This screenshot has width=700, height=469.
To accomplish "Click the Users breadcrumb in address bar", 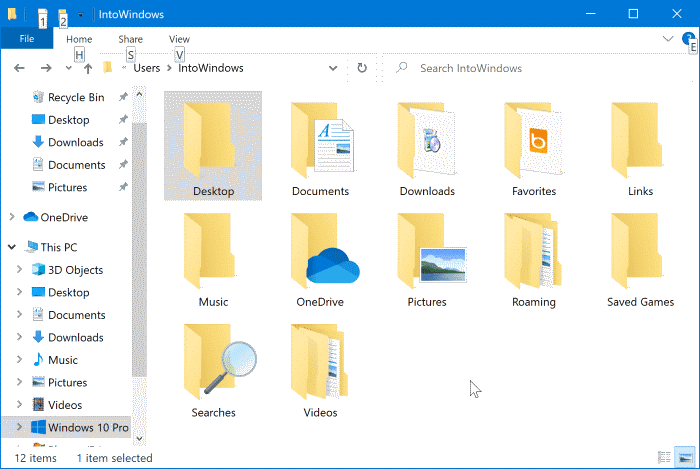I will click(x=147, y=68).
